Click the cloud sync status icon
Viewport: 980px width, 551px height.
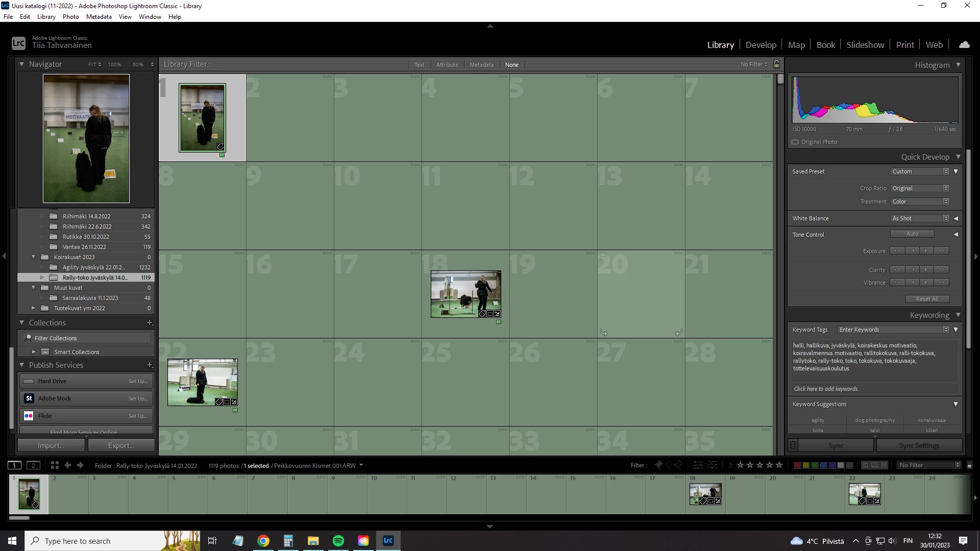tap(964, 45)
